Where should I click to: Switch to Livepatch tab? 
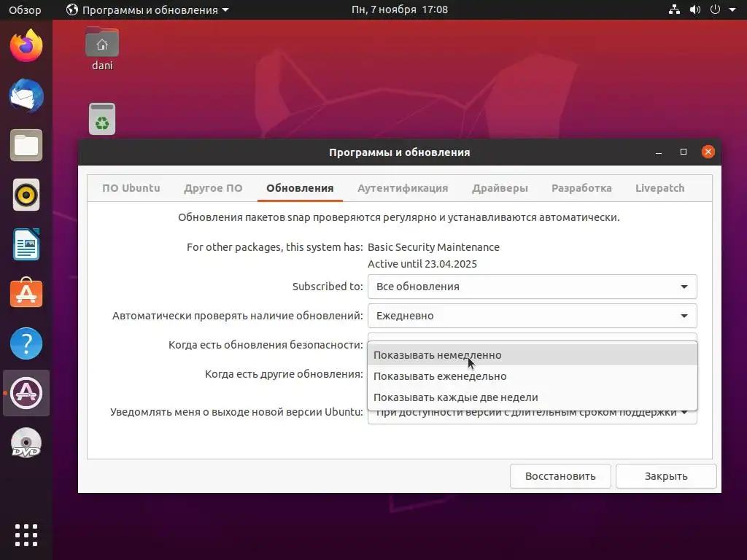click(x=659, y=188)
